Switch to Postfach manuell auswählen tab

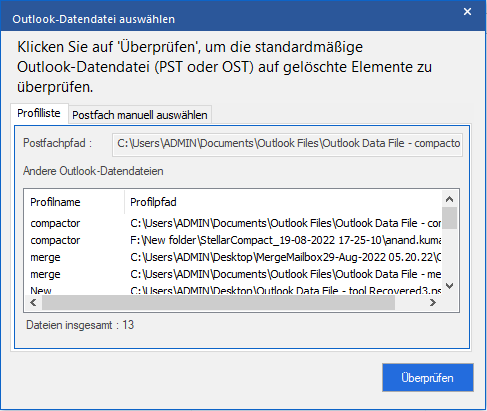[140, 115]
